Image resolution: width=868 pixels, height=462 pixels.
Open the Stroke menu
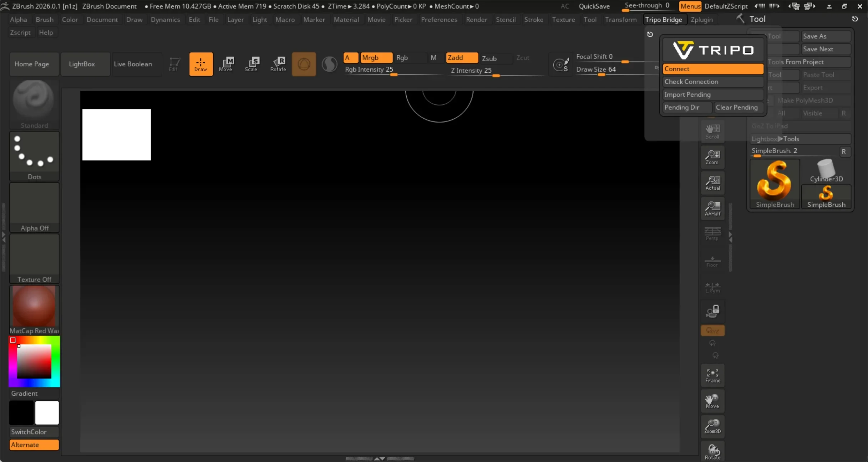click(x=534, y=20)
